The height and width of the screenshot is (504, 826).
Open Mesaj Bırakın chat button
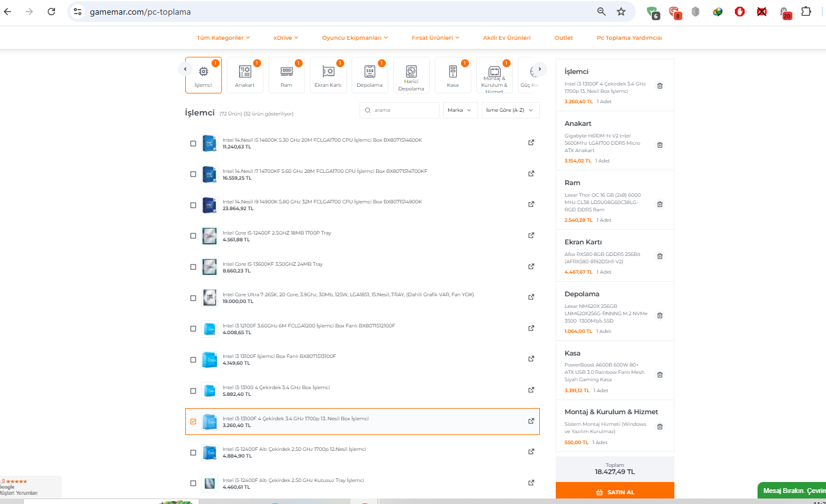[x=791, y=491]
